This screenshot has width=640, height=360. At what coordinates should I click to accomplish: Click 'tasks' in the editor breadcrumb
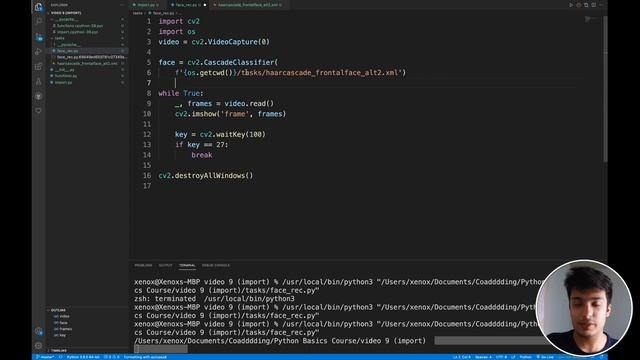[138, 13]
